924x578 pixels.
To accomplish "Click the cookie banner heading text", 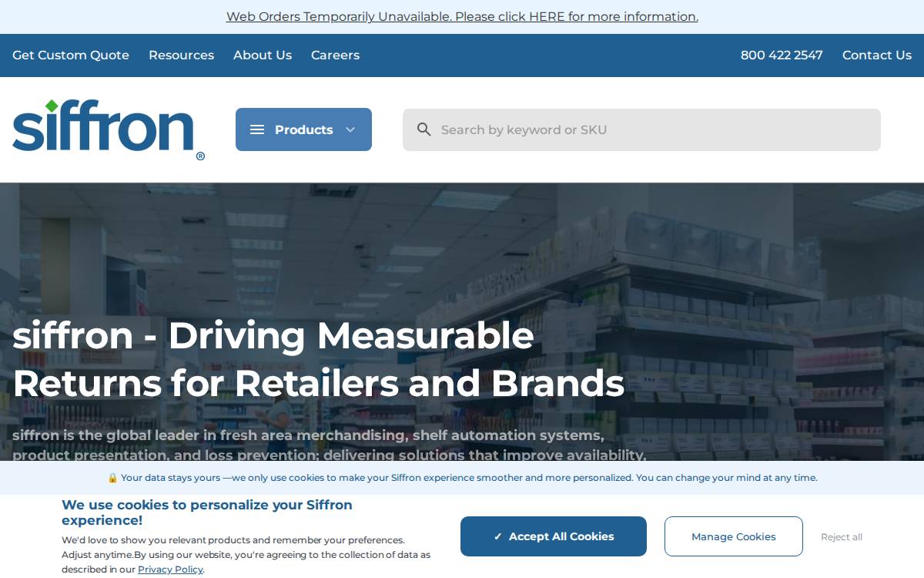I will pyautogui.click(x=207, y=512).
